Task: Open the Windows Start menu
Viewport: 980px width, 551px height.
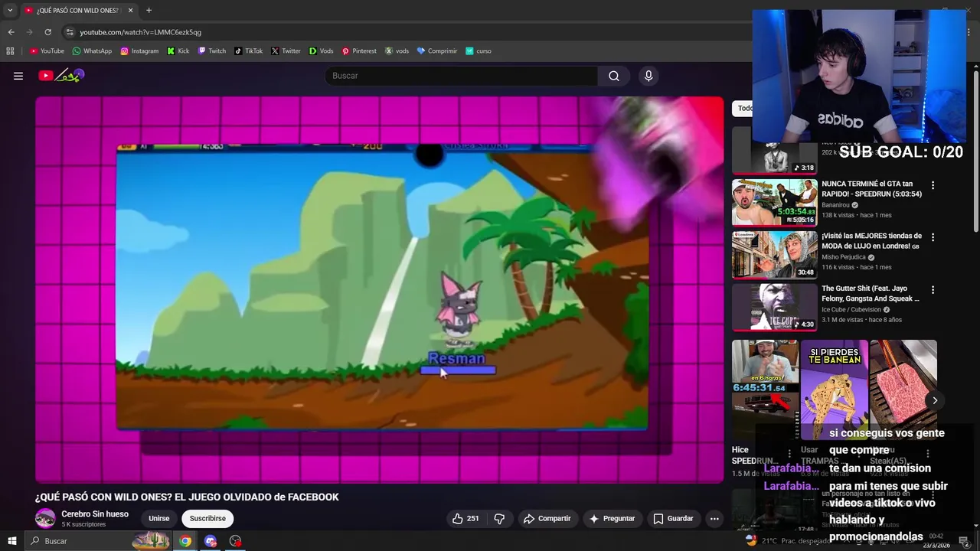Action: 11,541
